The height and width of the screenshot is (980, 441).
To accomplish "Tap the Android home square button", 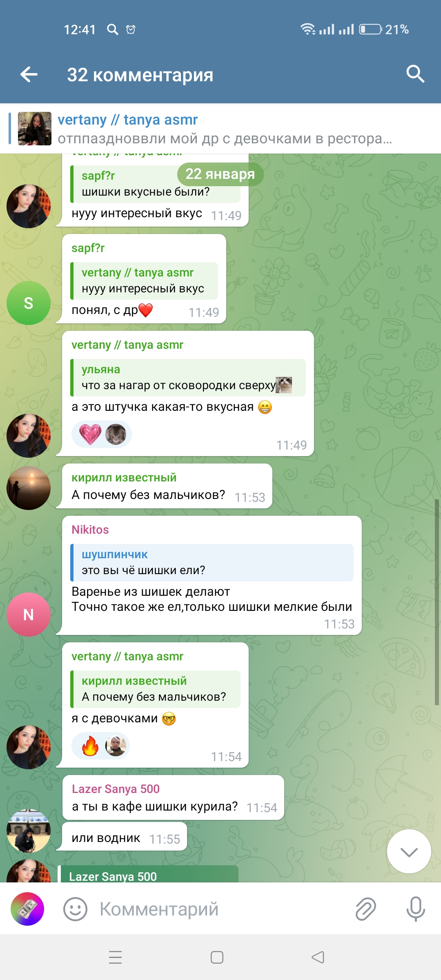I will (217, 957).
